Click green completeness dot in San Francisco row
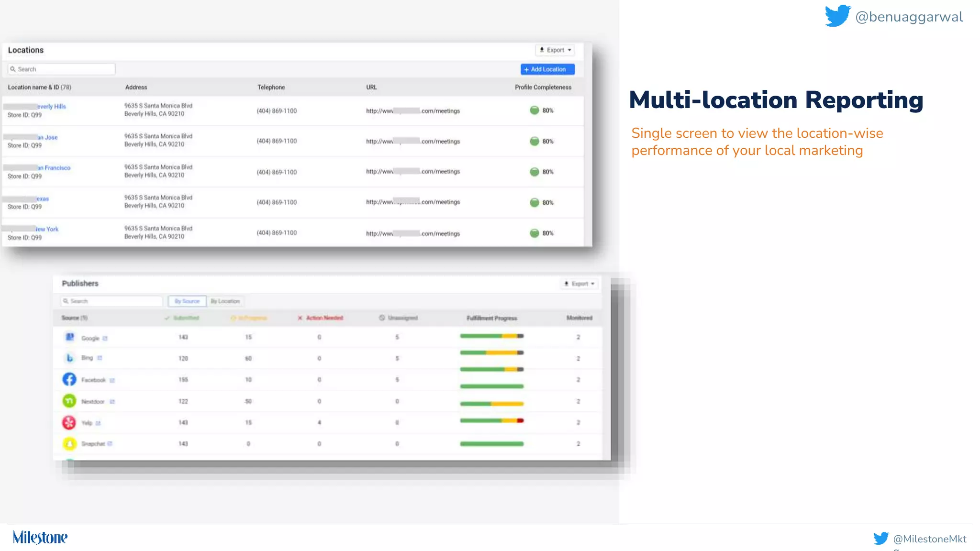 pos(535,172)
